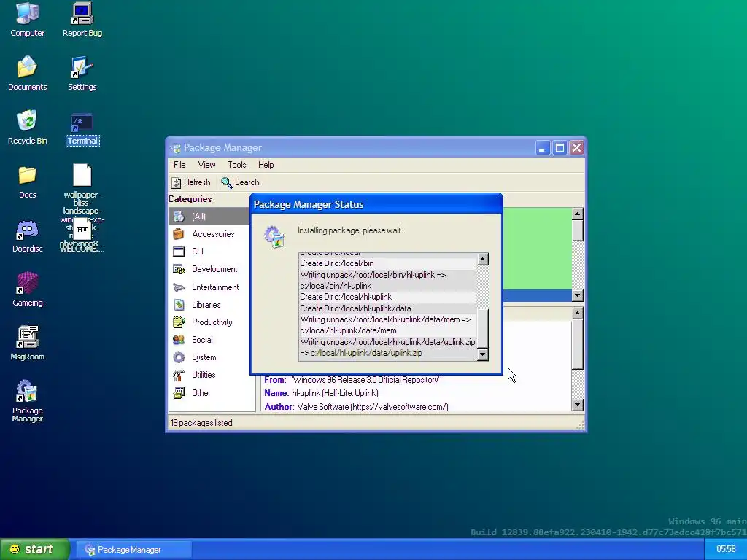The image size is (747, 560).
Task: Select the Other category icon
Action: coord(179,393)
